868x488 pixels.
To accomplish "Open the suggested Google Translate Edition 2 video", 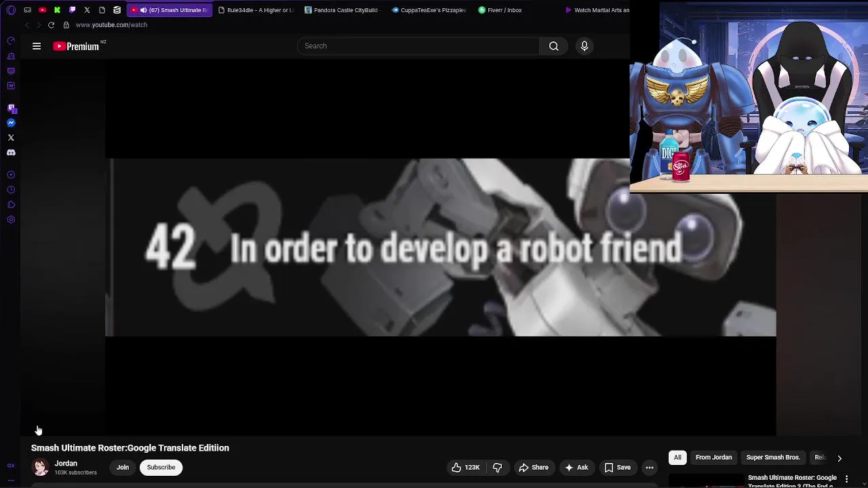I will (x=792, y=481).
